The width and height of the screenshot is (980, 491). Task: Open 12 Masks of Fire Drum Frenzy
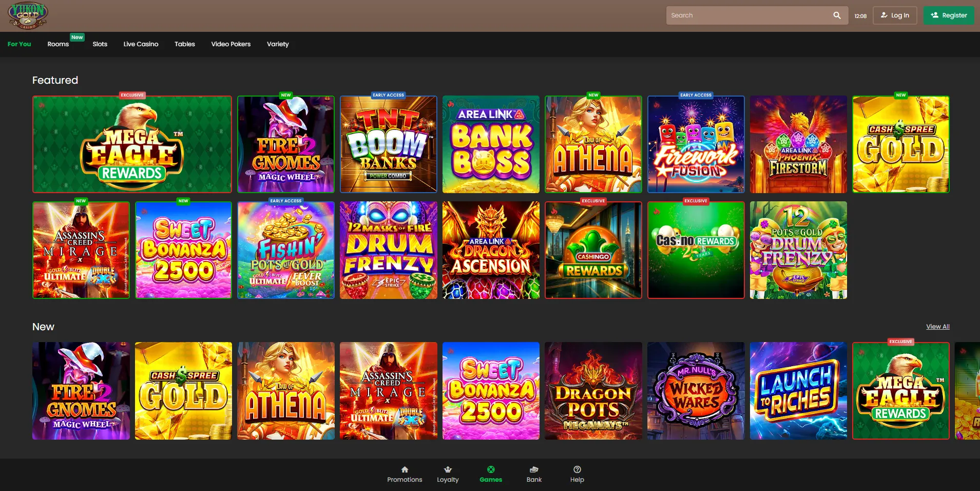[x=389, y=250]
